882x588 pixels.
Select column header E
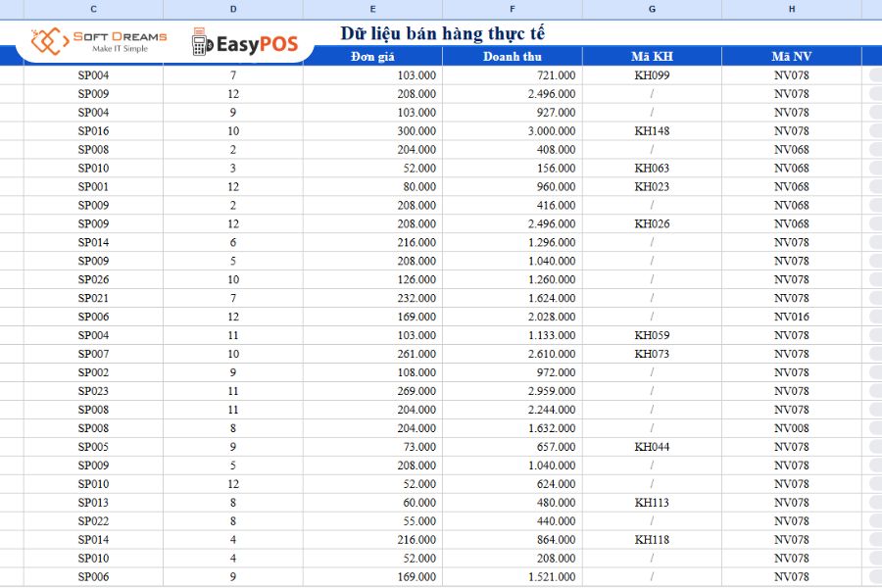[x=372, y=9]
